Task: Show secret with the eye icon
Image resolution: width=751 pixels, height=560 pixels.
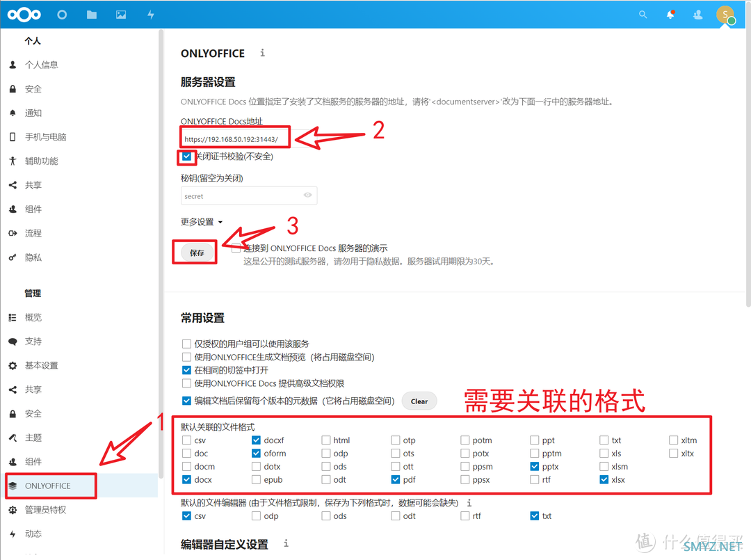Action: [x=307, y=195]
